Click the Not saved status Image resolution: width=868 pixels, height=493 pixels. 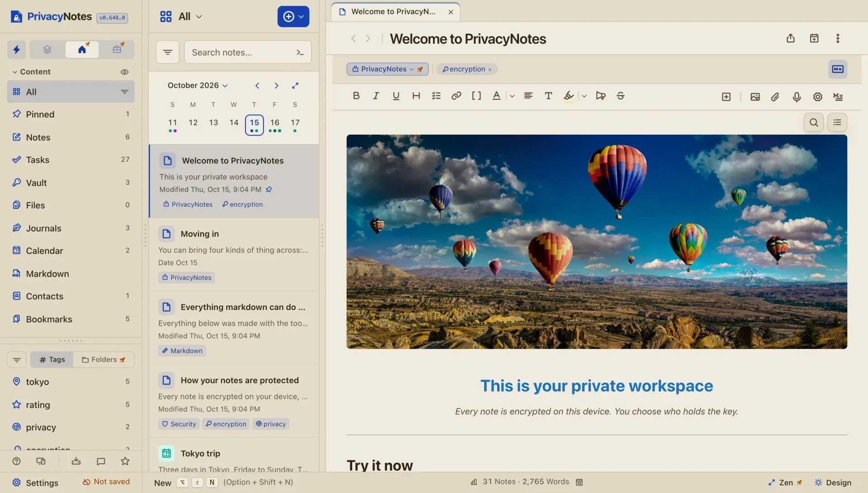click(x=106, y=482)
